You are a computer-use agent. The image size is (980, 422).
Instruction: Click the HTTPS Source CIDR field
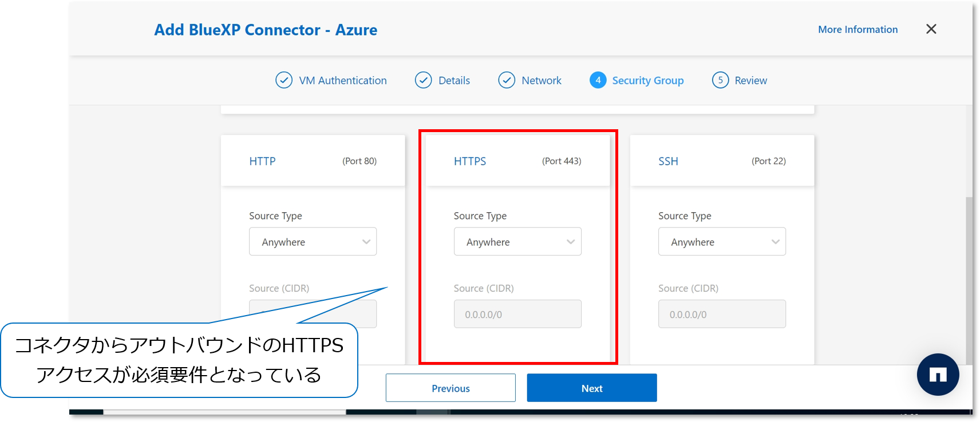click(x=517, y=314)
